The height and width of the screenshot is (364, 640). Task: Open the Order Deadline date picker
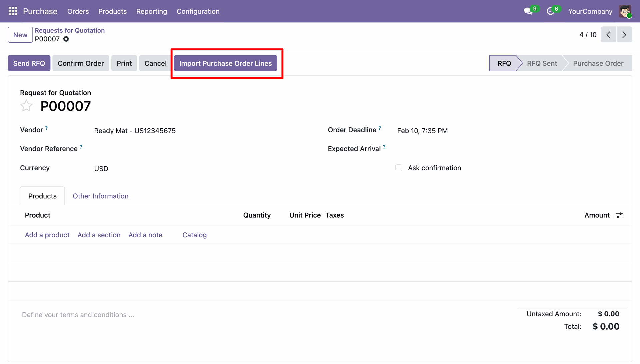[x=422, y=131]
